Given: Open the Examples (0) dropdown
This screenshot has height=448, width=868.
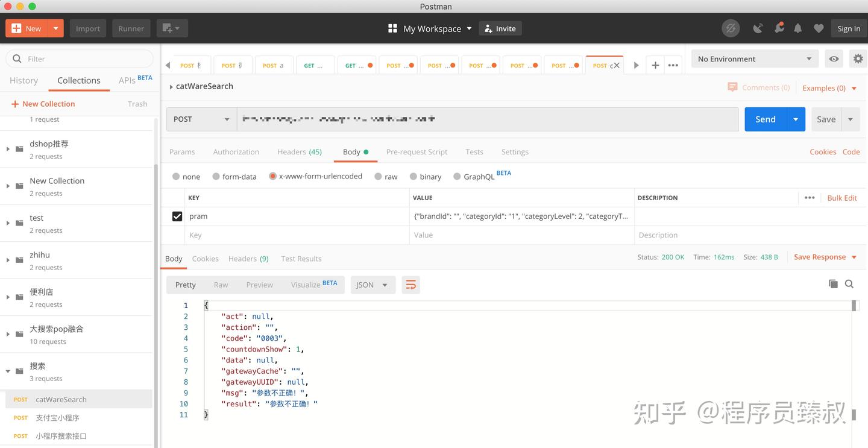Looking at the screenshot, I should pos(829,88).
